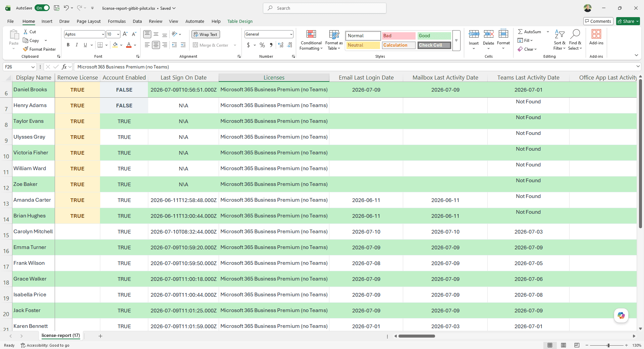Toggle Bottom Align vertical alignment
This screenshot has height=349, width=644.
pyautogui.click(x=164, y=34)
